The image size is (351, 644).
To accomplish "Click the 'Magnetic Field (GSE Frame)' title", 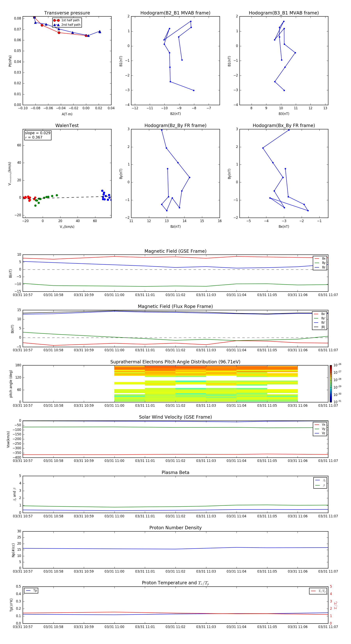I will coord(175,251).
